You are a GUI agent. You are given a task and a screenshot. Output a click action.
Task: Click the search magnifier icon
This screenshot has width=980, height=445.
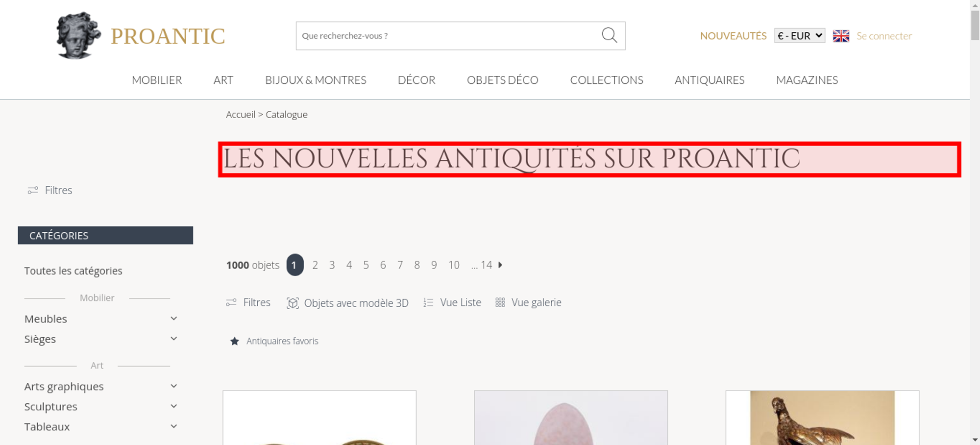point(609,35)
